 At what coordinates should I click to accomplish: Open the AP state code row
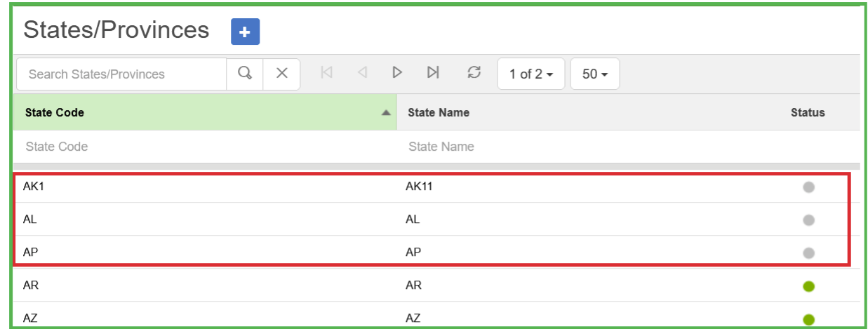coord(30,253)
